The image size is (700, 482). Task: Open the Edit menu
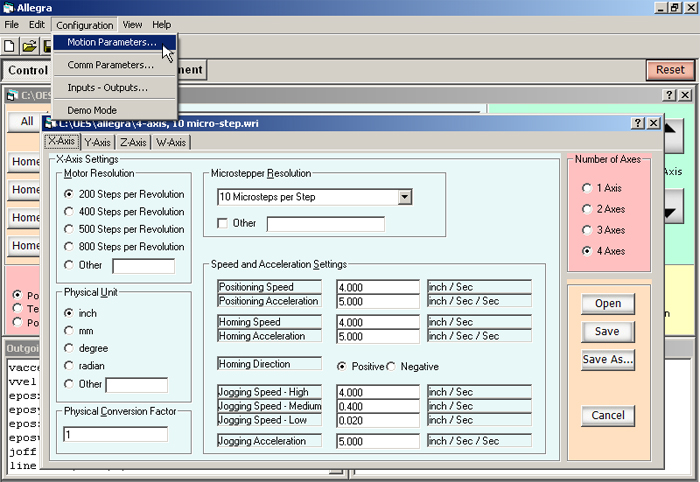(37, 25)
